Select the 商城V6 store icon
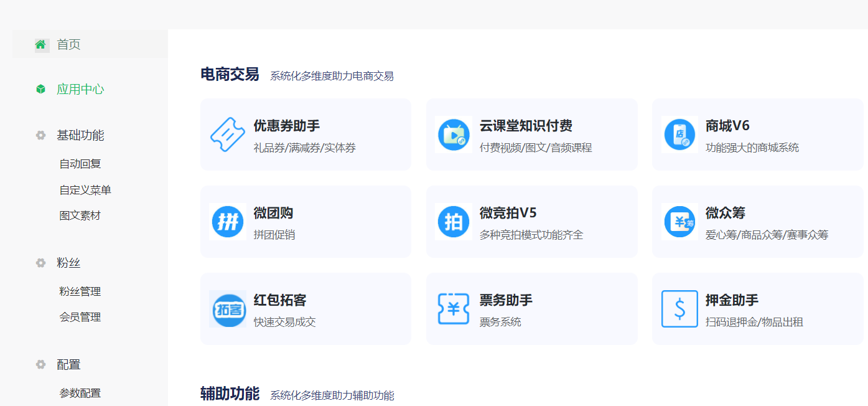The height and width of the screenshot is (406, 868). (x=679, y=134)
